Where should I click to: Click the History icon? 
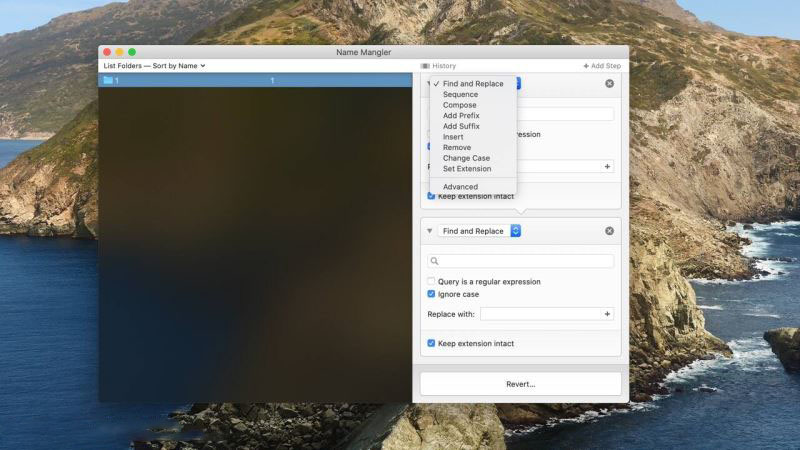click(x=425, y=66)
